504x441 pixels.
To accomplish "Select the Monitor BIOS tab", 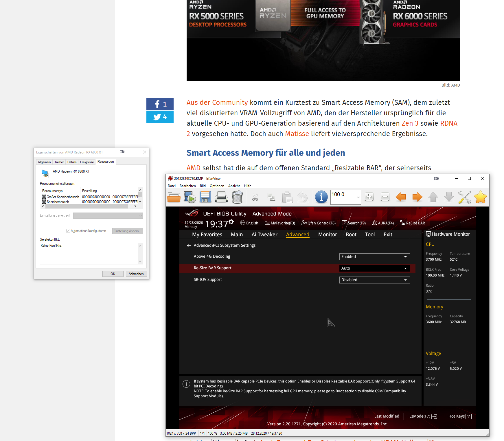I will point(328,235).
